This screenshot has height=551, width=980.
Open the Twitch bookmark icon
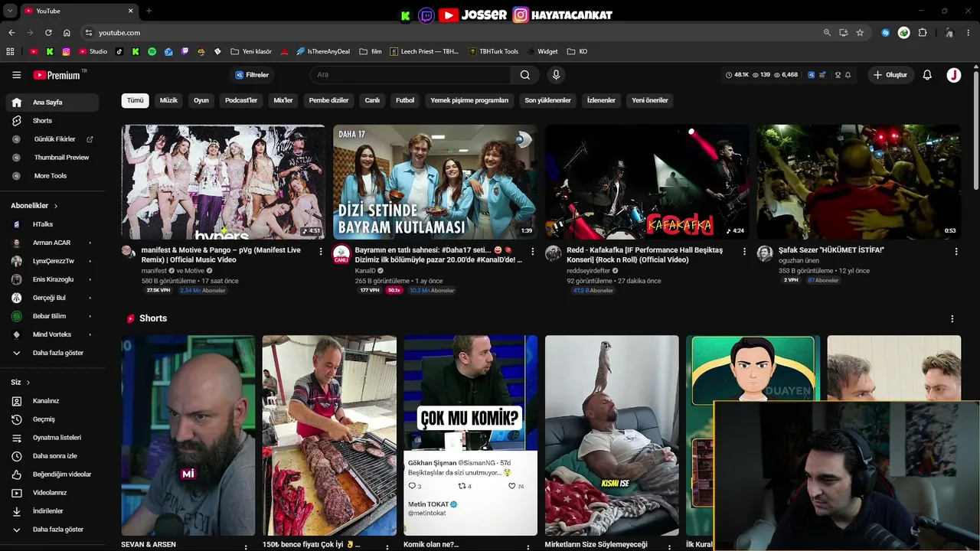point(185,52)
